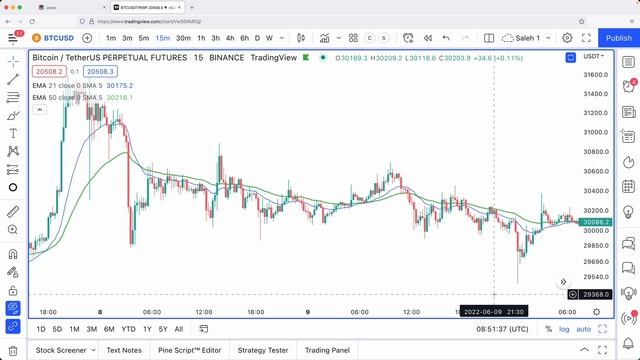Undo the last chart action
The width and height of the screenshot is (640, 360).
(x=446, y=38)
